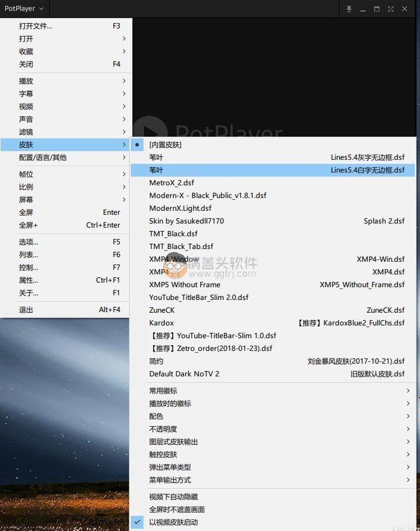
Task: Apply Default Dark NoTV 2 skin
Action: pyautogui.click(x=273, y=374)
